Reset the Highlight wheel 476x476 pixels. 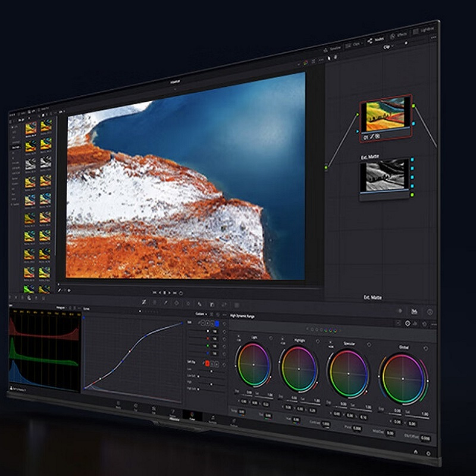click(x=318, y=341)
